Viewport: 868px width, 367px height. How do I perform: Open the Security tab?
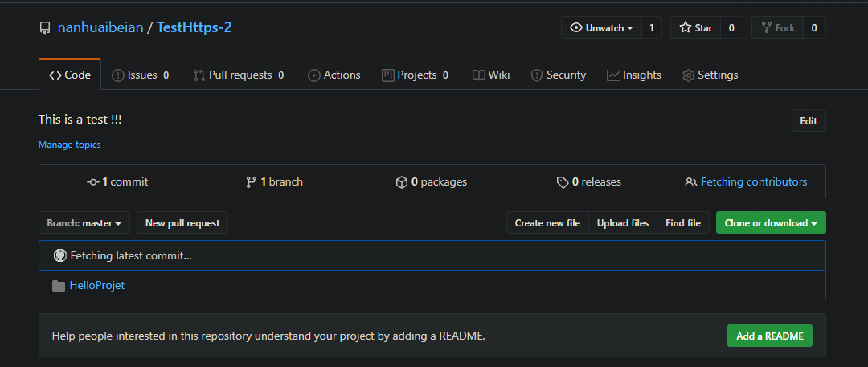point(558,75)
